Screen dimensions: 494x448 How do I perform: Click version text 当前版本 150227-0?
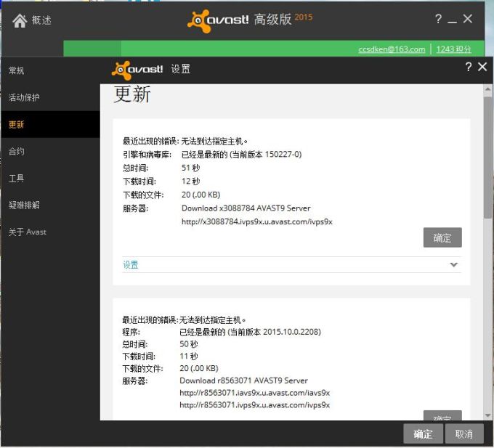[266, 154]
